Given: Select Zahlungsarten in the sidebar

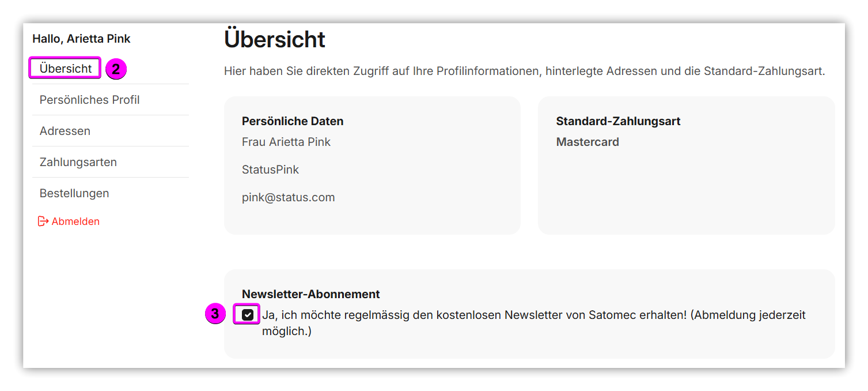Looking at the screenshot, I should point(78,162).
